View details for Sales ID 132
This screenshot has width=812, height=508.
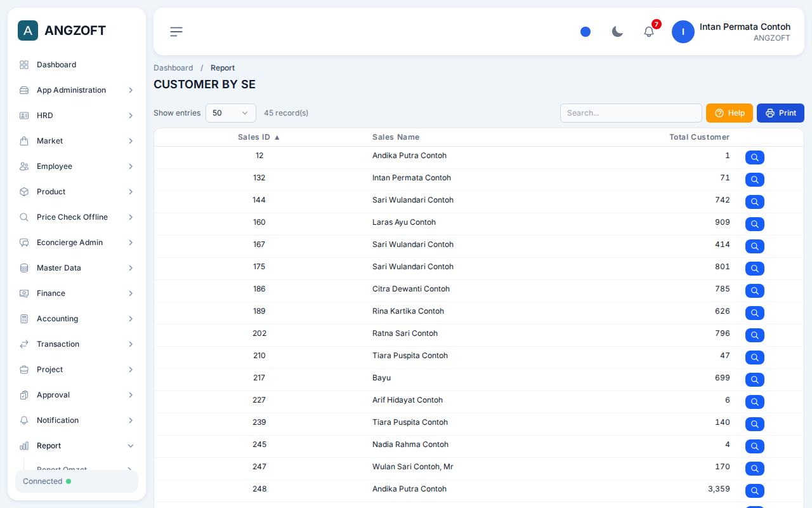(755, 180)
